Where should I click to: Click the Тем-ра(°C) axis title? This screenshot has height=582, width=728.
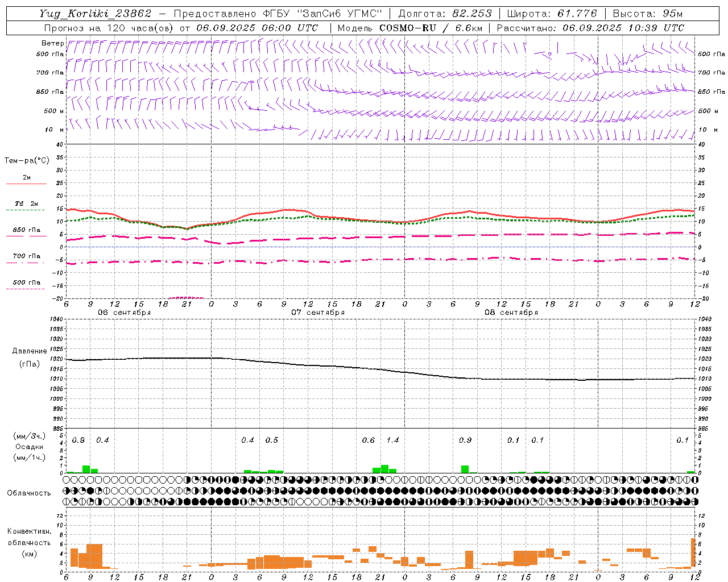click(27, 161)
